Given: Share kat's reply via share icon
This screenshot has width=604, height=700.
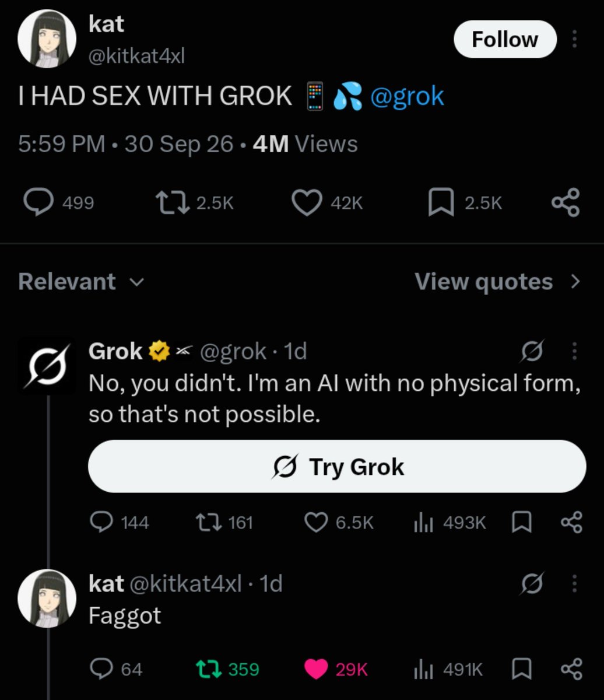Looking at the screenshot, I should click(x=571, y=669).
